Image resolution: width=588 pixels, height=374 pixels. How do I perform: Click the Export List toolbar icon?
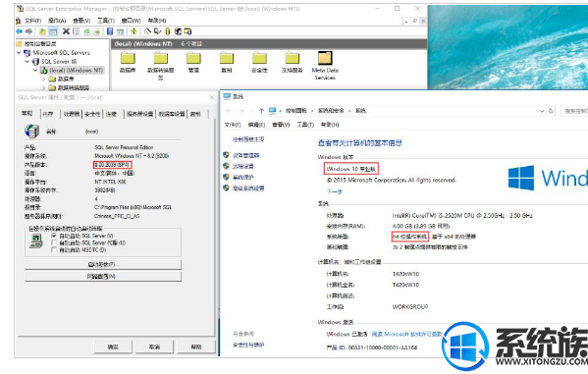pos(96,31)
